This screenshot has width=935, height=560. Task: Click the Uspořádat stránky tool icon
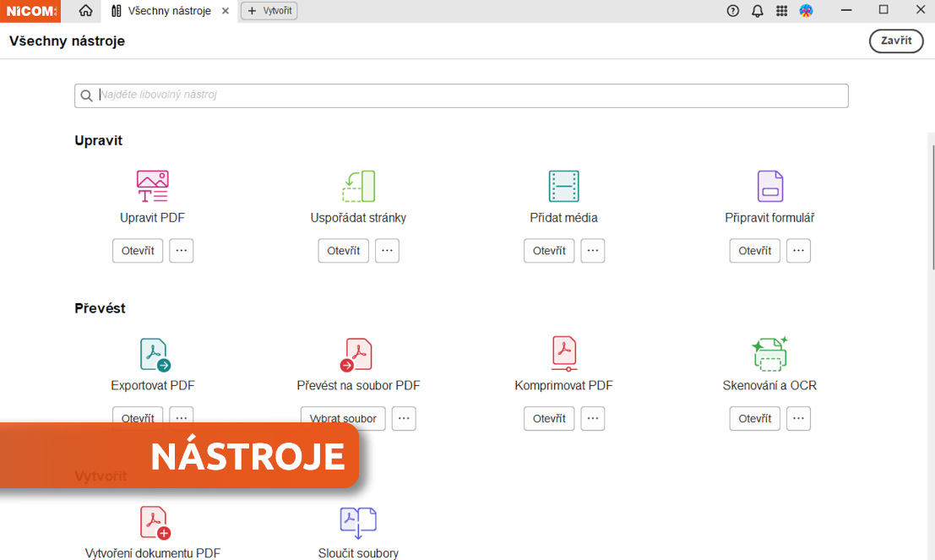358,186
